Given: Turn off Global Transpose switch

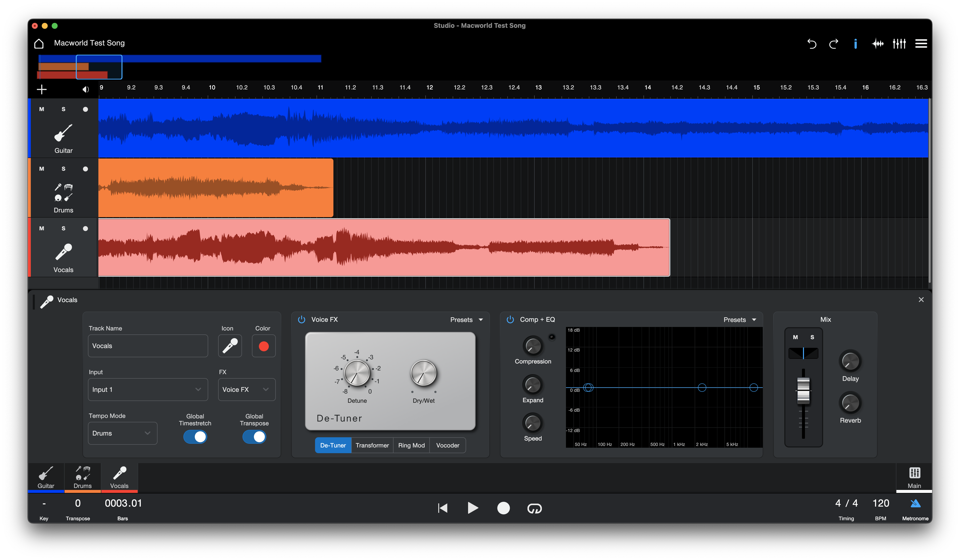Looking at the screenshot, I should pyautogui.click(x=254, y=437).
